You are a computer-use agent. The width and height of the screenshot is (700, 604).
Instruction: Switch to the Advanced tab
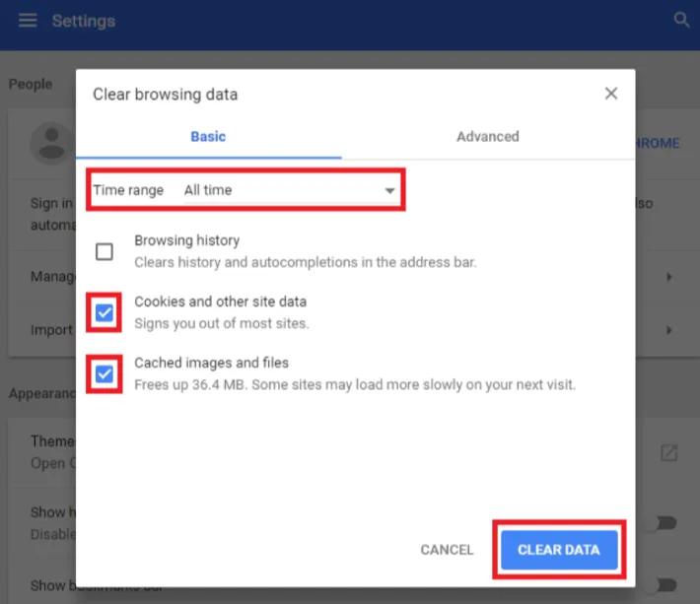point(488,137)
